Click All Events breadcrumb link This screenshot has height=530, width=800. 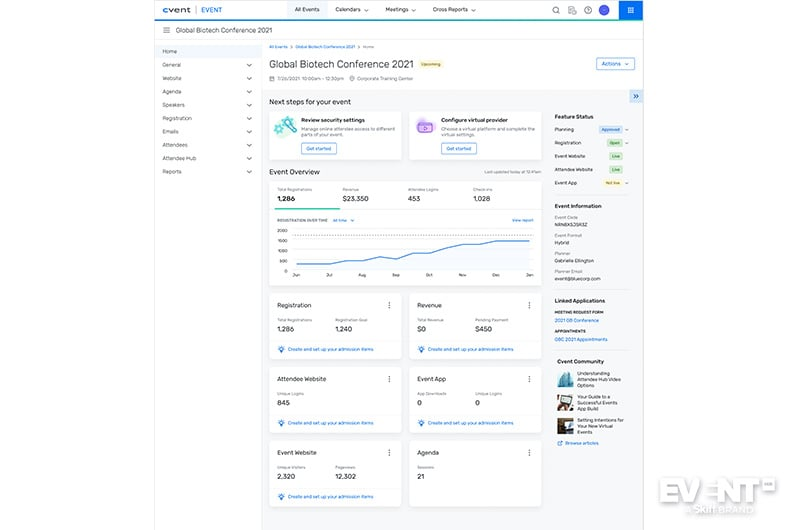pyautogui.click(x=278, y=47)
